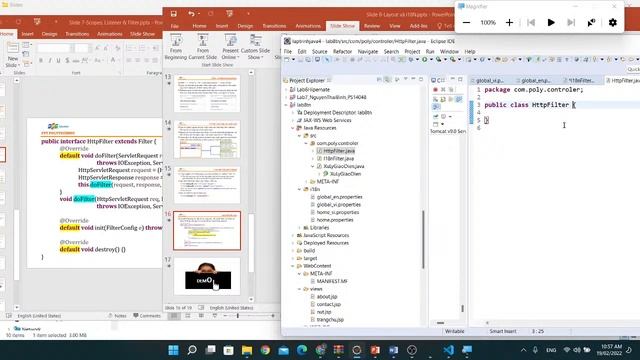
Task: Select trangchu.jsp in views folder
Action: click(330, 320)
